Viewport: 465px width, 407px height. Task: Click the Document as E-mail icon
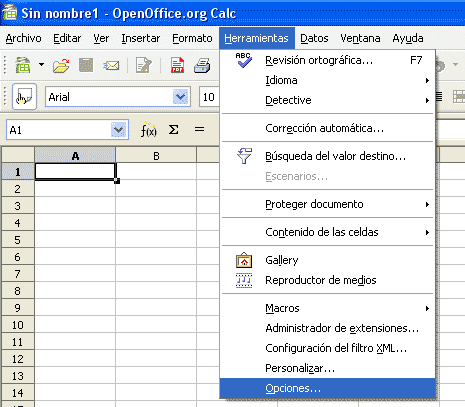[111, 65]
